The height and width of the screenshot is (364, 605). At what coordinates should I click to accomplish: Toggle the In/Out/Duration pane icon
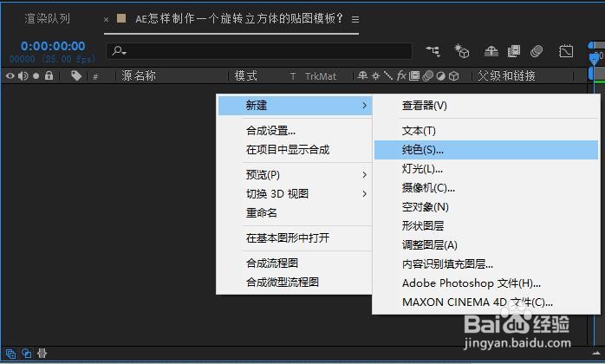point(42,354)
